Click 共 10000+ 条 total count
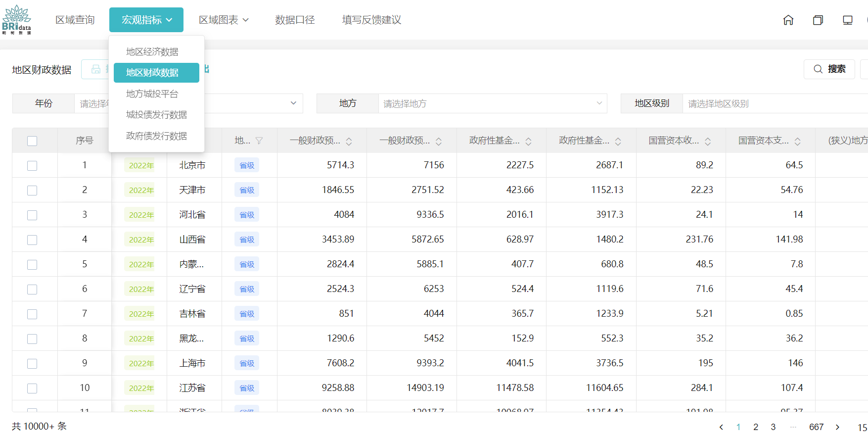Image resolution: width=868 pixels, height=437 pixels. coord(39,426)
